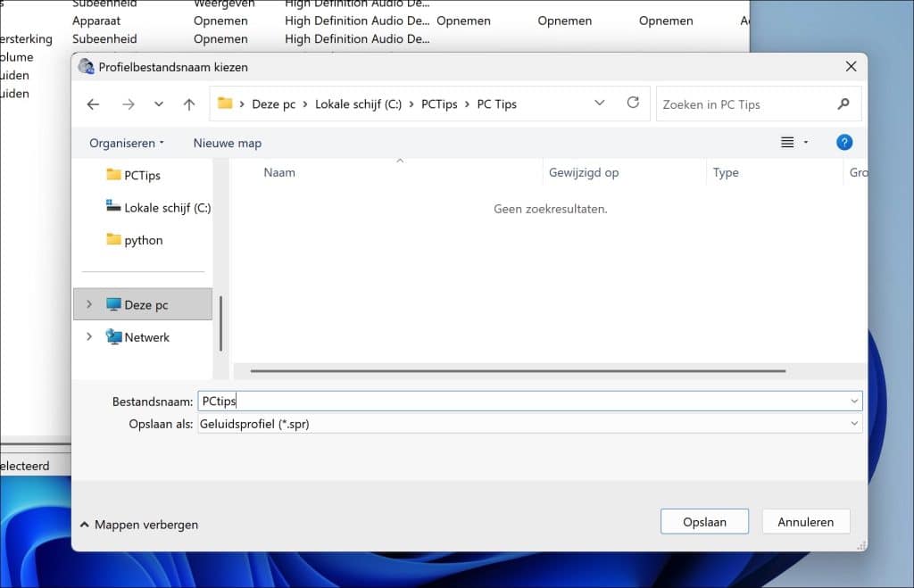Refresh the PC Tips folder view
The width and height of the screenshot is (914, 588).
pos(633,103)
